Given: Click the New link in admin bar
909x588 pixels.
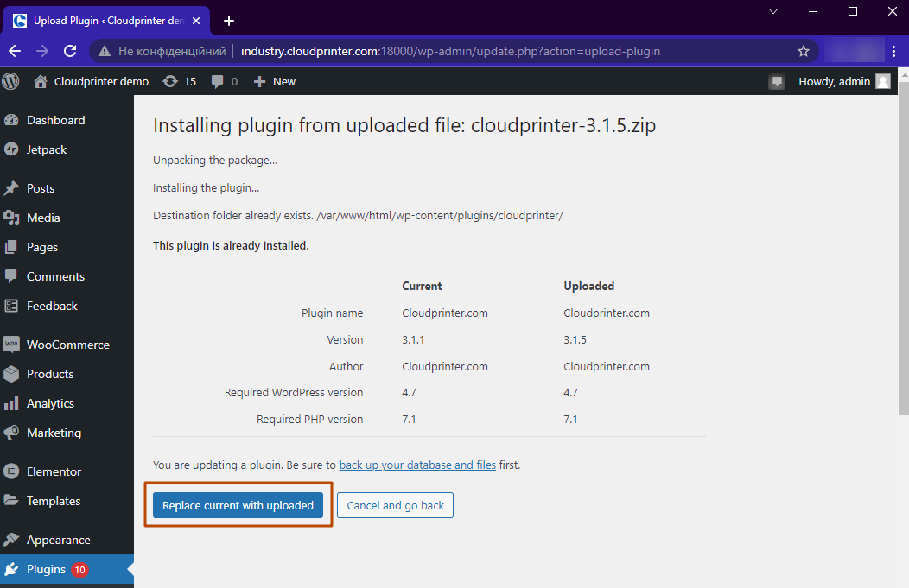Looking at the screenshot, I should (x=284, y=82).
